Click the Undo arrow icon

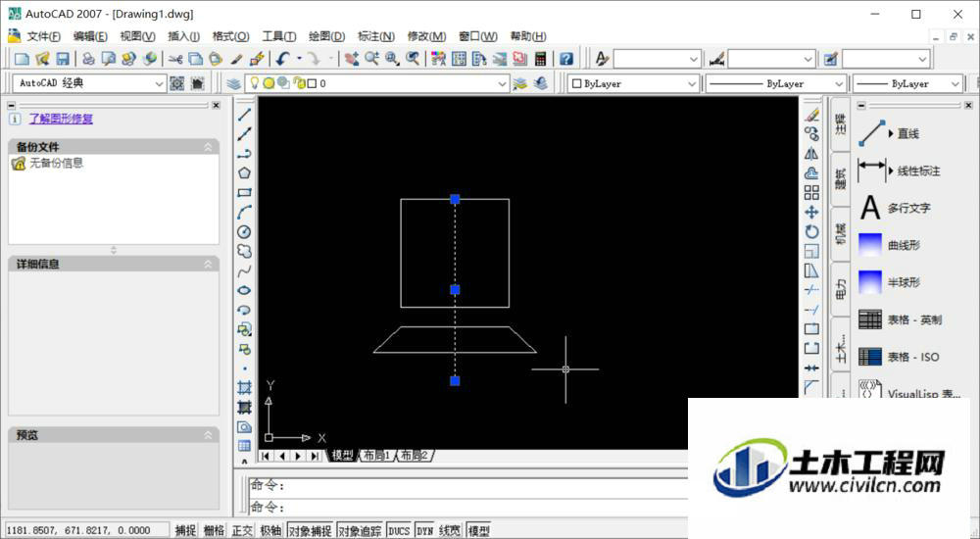[282, 59]
